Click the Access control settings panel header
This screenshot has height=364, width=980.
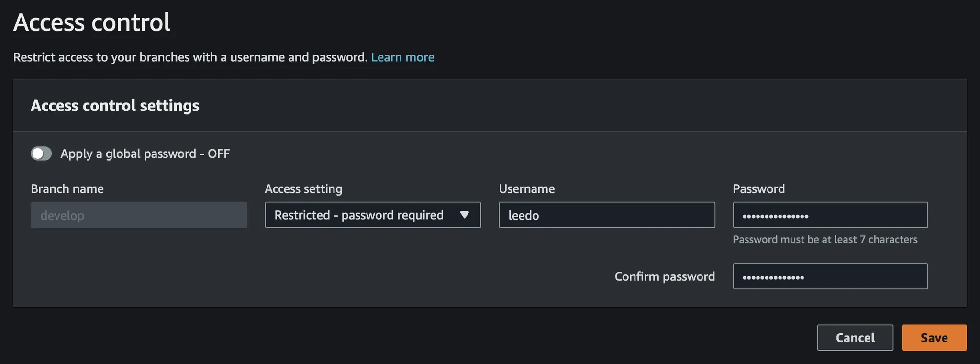click(x=115, y=105)
